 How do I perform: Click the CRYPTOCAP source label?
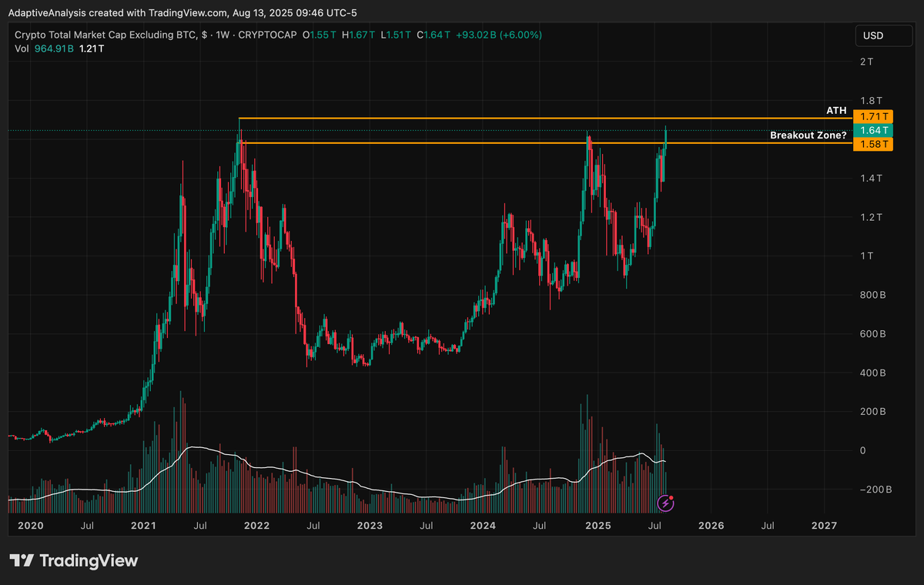(x=268, y=35)
